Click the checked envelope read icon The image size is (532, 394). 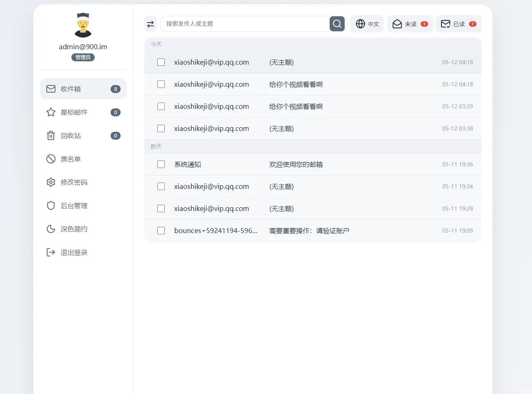446,24
